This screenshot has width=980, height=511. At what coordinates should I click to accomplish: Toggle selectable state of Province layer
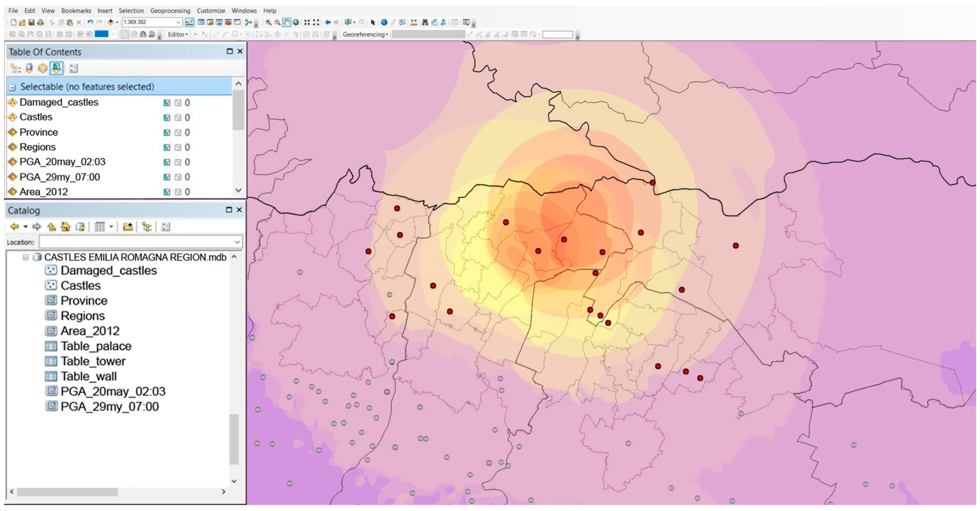click(x=167, y=132)
